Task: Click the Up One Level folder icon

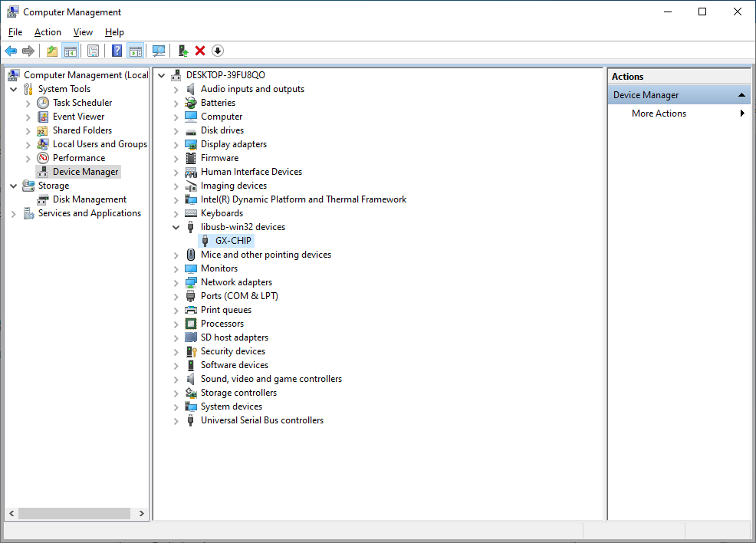Action: click(51, 51)
